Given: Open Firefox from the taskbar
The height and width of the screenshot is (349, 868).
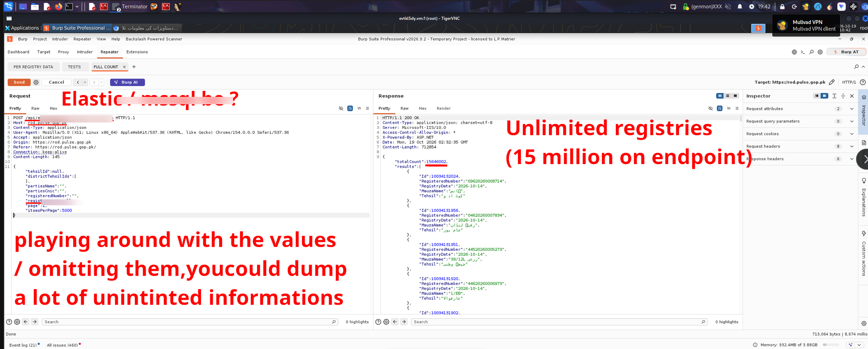Looking at the screenshot, I should 58,6.
